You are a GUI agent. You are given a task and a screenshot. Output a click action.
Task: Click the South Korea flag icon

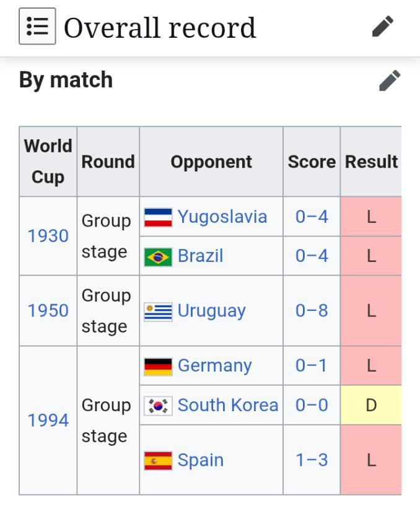point(158,406)
